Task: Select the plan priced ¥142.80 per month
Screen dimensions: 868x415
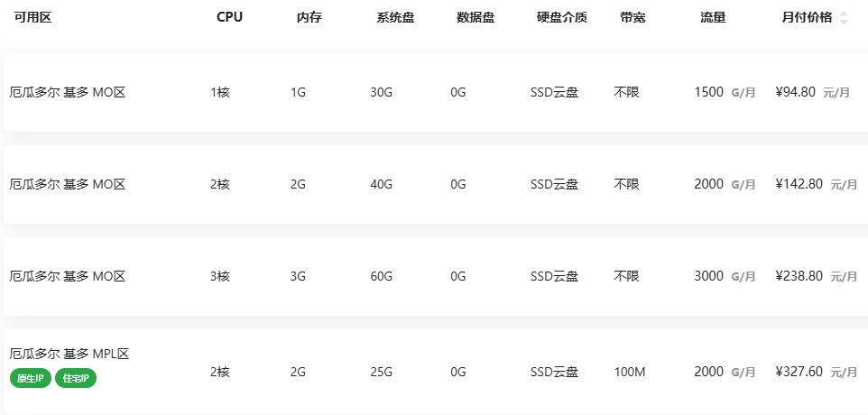Action: (x=799, y=184)
